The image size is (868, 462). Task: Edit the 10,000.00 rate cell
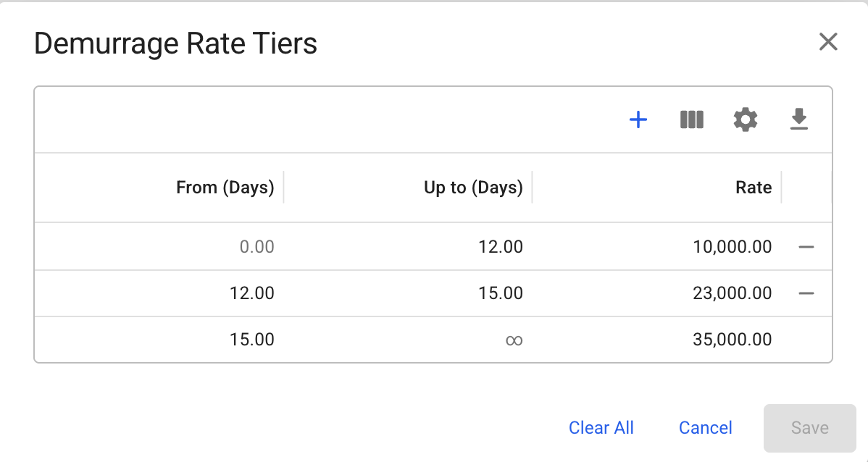[x=733, y=247]
